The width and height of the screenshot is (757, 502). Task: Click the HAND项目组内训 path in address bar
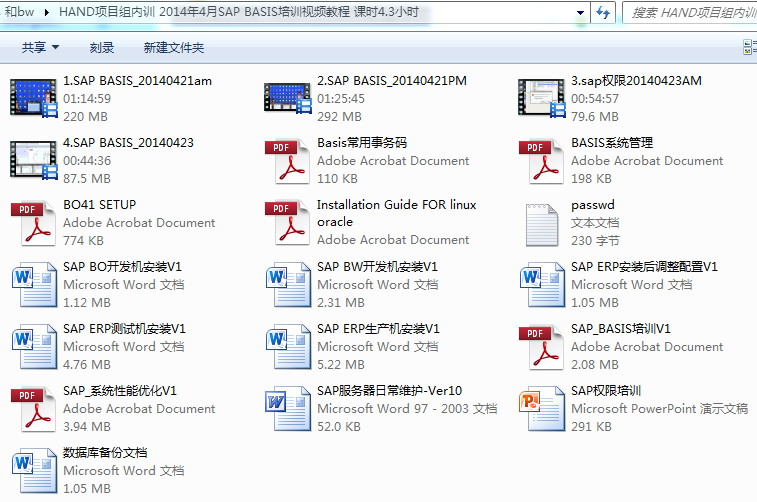point(238,12)
